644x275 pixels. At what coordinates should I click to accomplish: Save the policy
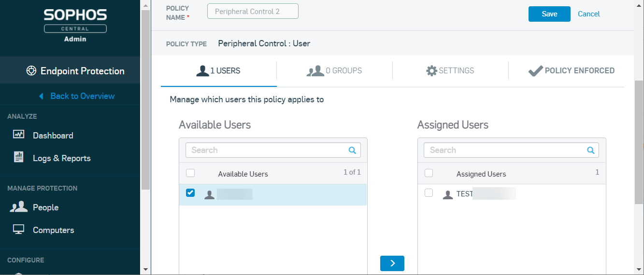549,14
